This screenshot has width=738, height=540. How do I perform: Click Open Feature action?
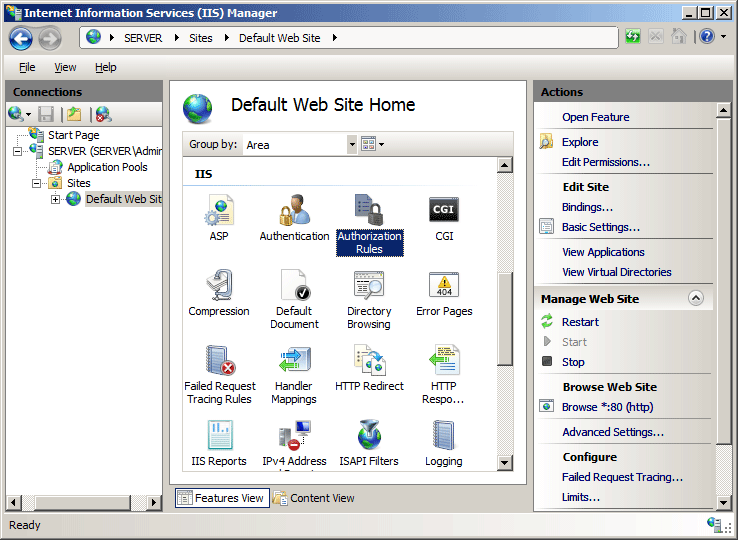tap(595, 117)
